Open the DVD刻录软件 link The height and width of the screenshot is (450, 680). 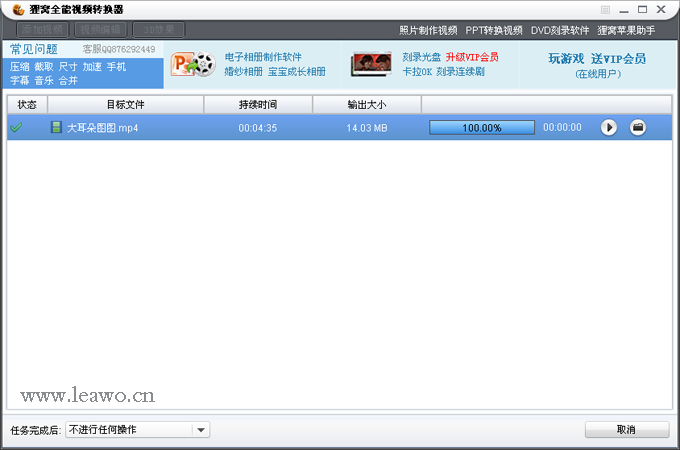(560, 30)
